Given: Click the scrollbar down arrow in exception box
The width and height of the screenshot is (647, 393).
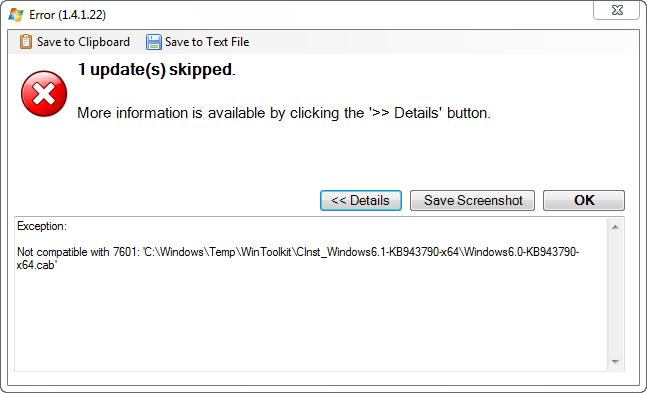Looking at the screenshot, I should [x=615, y=362].
